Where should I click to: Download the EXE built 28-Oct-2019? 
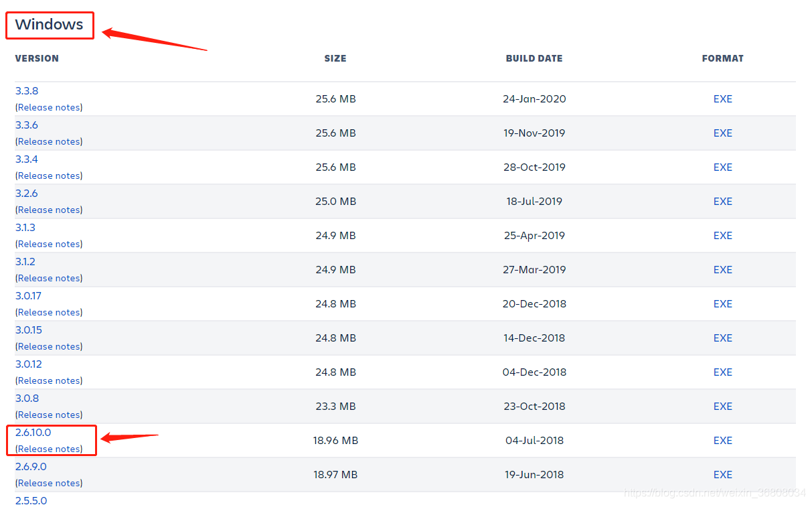(x=723, y=167)
